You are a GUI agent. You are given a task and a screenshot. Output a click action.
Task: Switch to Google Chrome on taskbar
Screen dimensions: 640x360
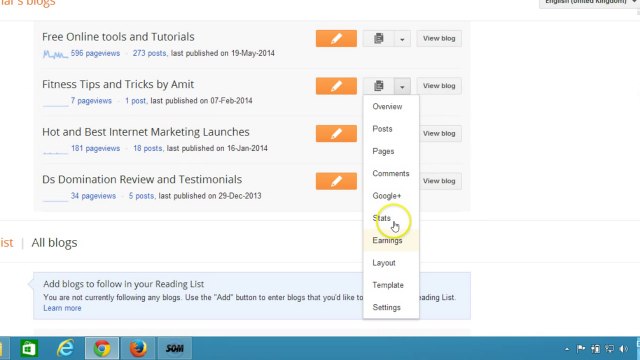(102, 349)
